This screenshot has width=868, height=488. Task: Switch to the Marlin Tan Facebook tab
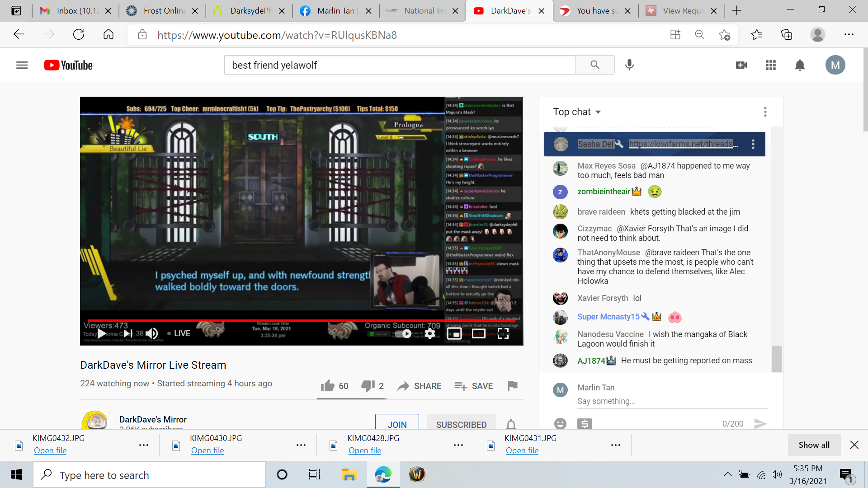pyautogui.click(x=335, y=11)
